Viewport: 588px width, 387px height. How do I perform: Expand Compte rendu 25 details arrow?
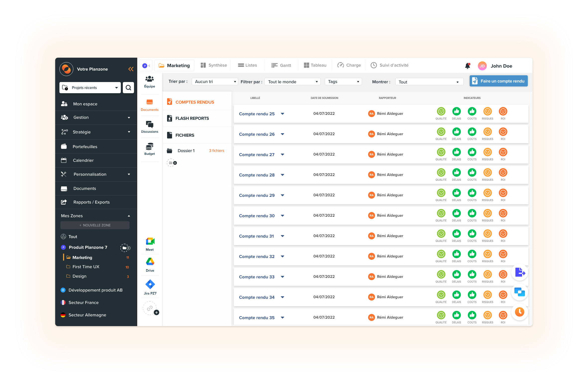pos(282,114)
